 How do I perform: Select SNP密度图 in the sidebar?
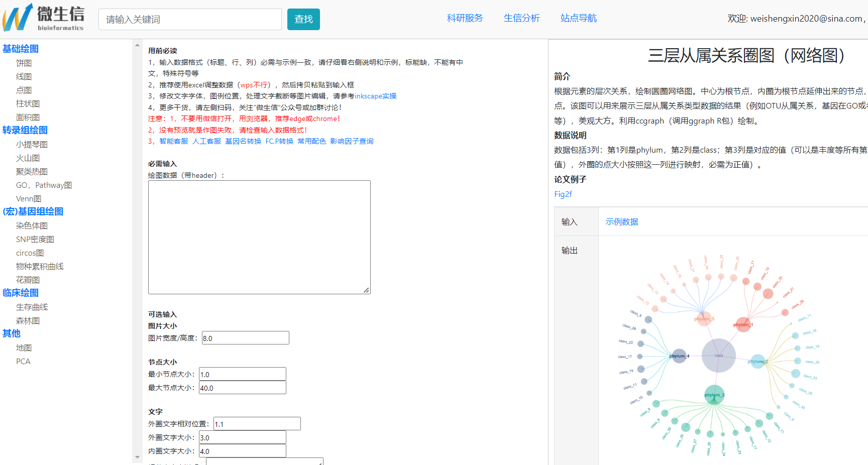(x=35, y=239)
